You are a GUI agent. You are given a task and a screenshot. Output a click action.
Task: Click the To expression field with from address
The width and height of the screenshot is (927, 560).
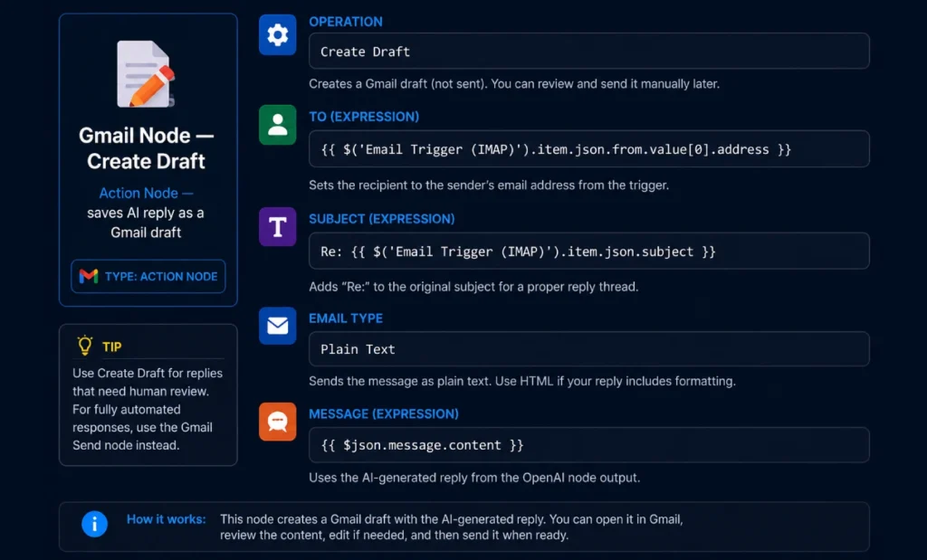(588, 149)
